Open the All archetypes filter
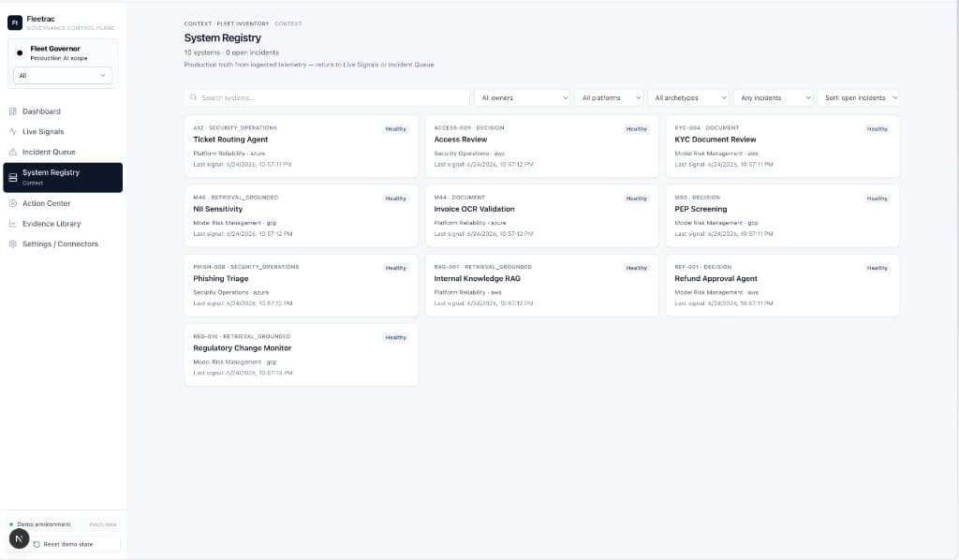The image size is (959, 560). 688,97
